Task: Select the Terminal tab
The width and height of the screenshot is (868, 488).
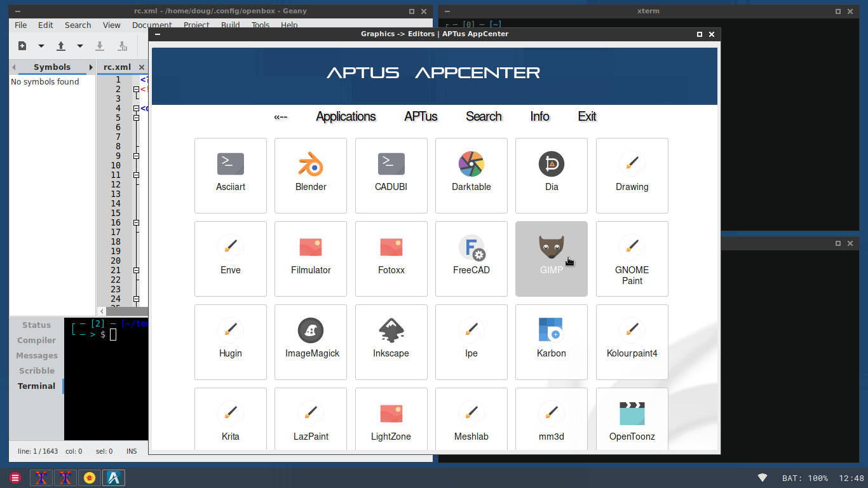Action: (37, 386)
